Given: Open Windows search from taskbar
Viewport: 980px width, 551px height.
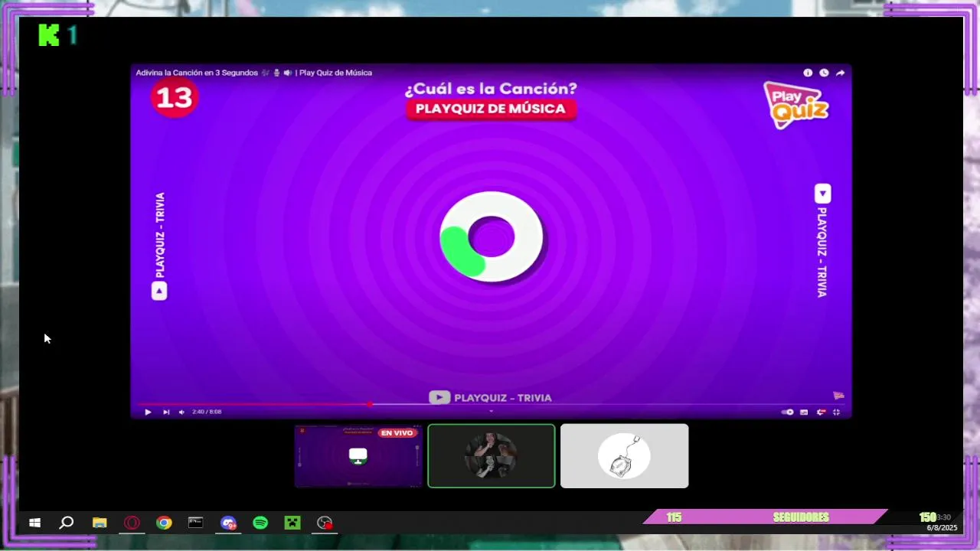Looking at the screenshot, I should [67, 523].
